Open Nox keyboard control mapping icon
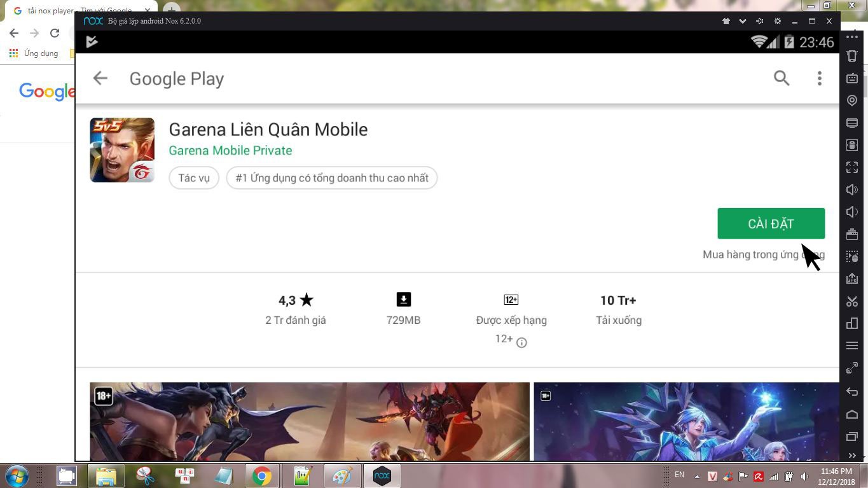Image resolution: width=868 pixels, height=488 pixels. point(852,78)
